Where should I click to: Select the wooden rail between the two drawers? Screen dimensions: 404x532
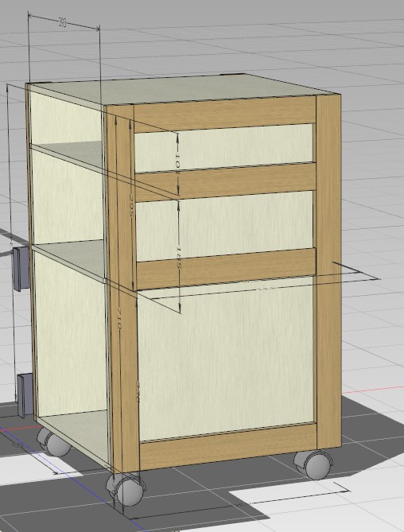(225, 181)
